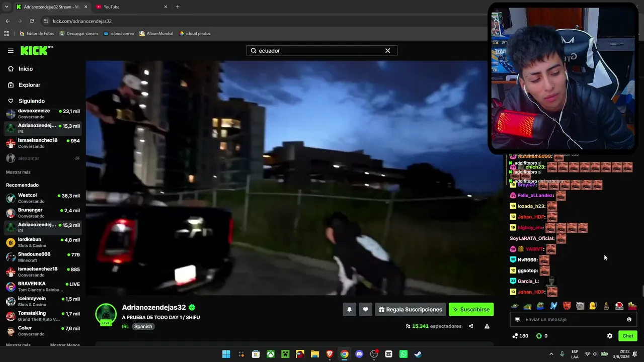
Task: Open Shadoune666 Minecraft channel
Action: (x=43, y=257)
